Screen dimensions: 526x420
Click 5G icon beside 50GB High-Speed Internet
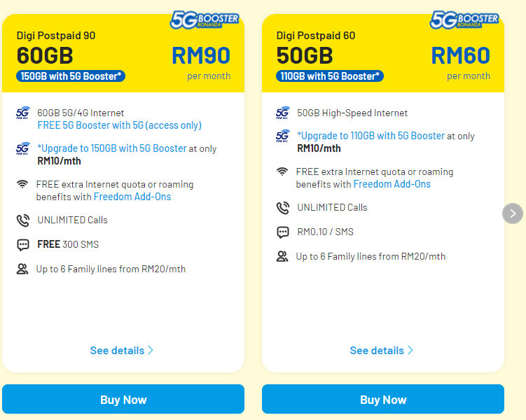282,113
